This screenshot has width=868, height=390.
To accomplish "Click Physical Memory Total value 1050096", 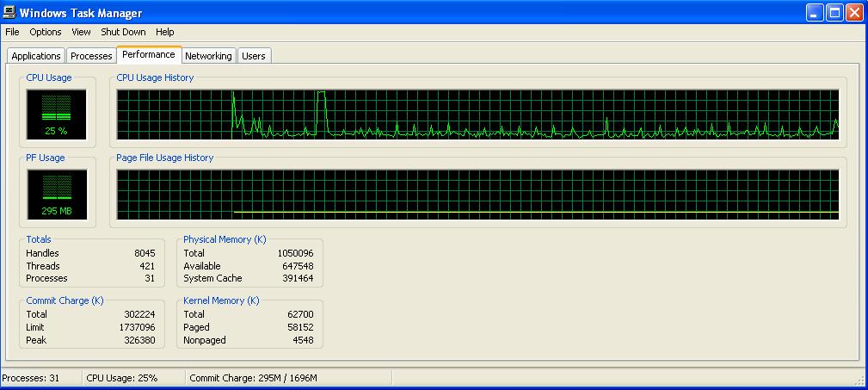I will pyautogui.click(x=296, y=253).
